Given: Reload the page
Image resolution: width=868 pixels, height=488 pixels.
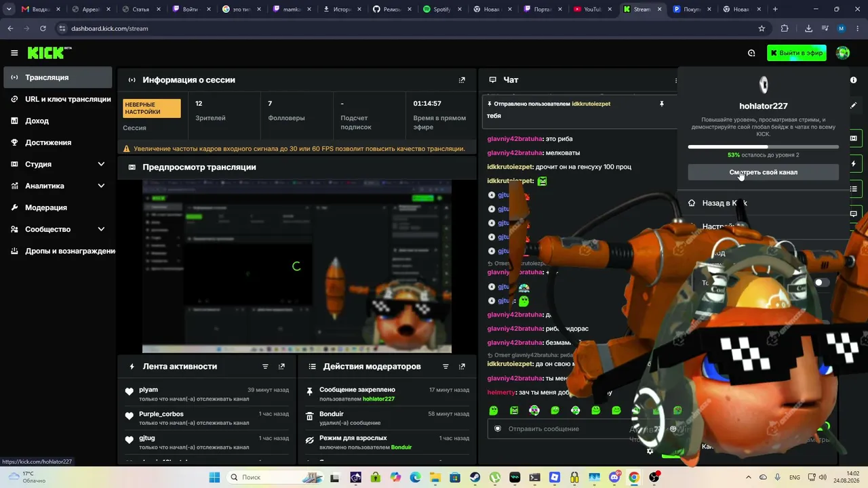Looking at the screenshot, I should [x=43, y=28].
